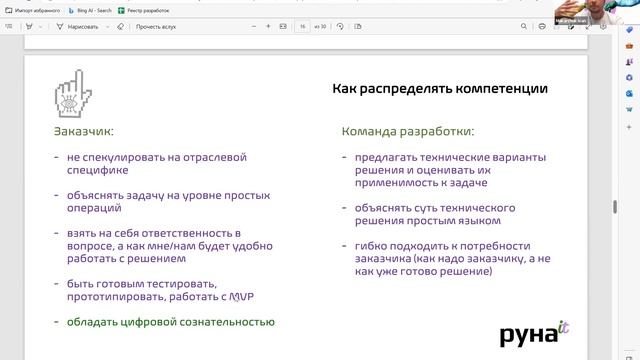Open the table of contents panel icon
Screen dimensions: 640x360
tap(9, 27)
